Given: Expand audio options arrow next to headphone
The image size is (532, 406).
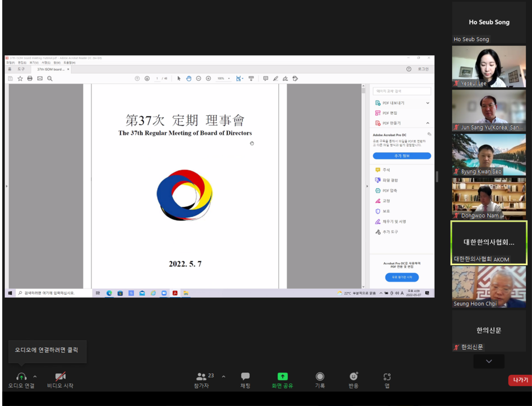Looking at the screenshot, I should [35, 376].
